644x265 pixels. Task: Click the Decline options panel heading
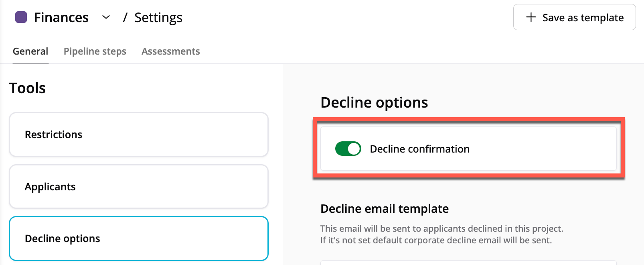(x=374, y=102)
